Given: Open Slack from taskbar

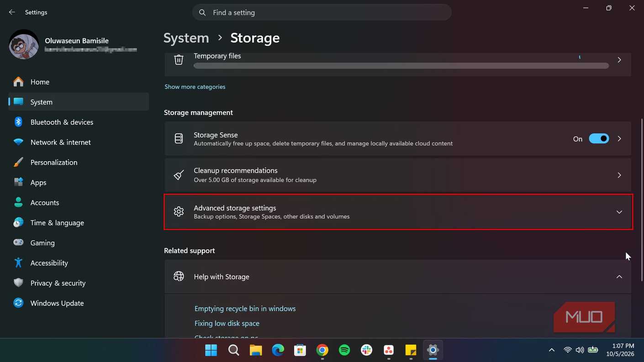Looking at the screenshot, I should click(366, 350).
